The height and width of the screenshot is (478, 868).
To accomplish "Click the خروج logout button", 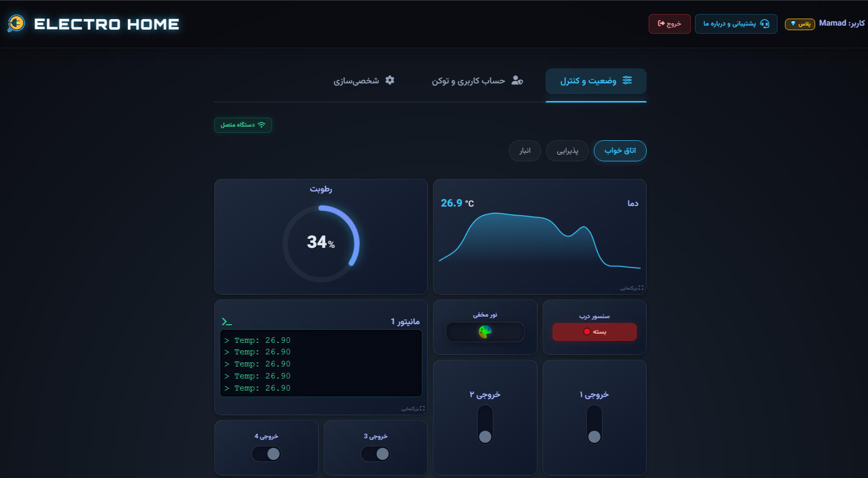I will point(669,24).
